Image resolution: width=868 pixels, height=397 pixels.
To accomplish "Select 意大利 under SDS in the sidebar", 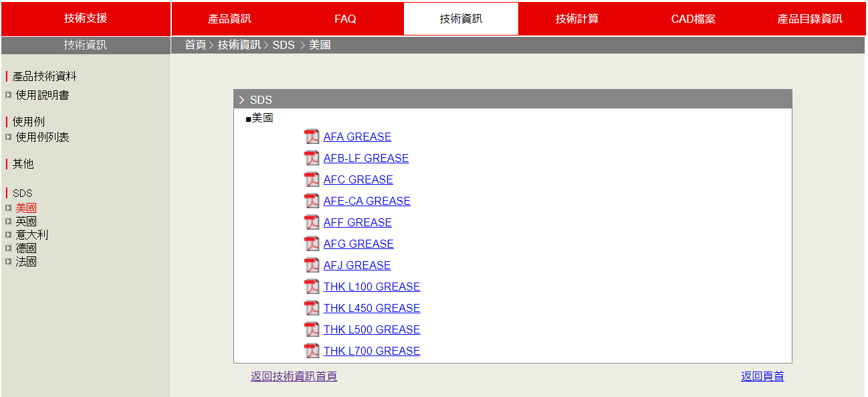I will pyautogui.click(x=31, y=235).
